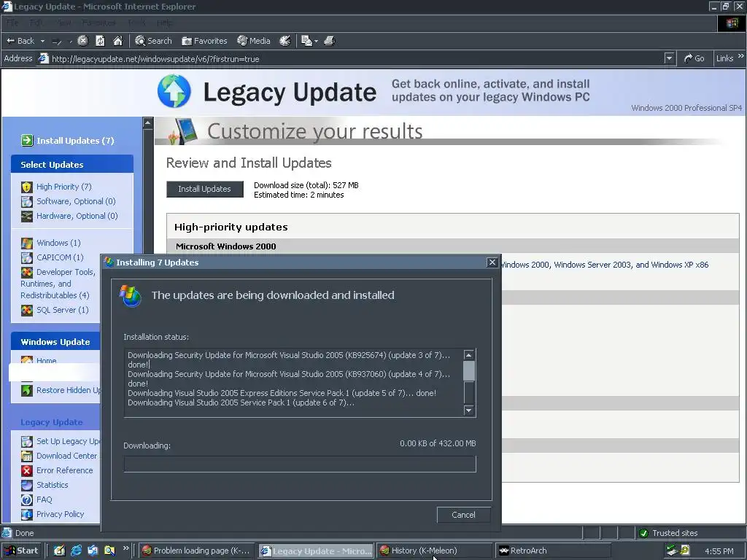This screenshot has height=560, width=747.
Task: Click the installation status scroll down arrow
Action: (x=469, y=411)
